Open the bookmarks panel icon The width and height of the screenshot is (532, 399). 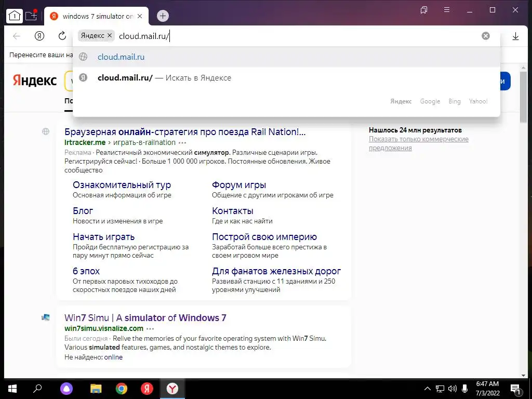pos(424,10)
